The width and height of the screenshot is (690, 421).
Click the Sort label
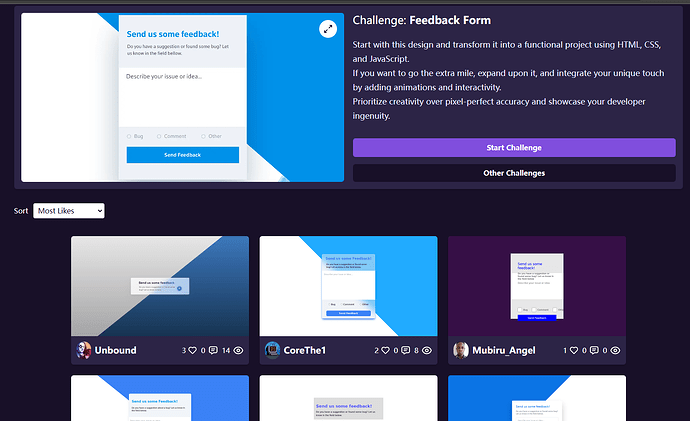tap(21, 211)
